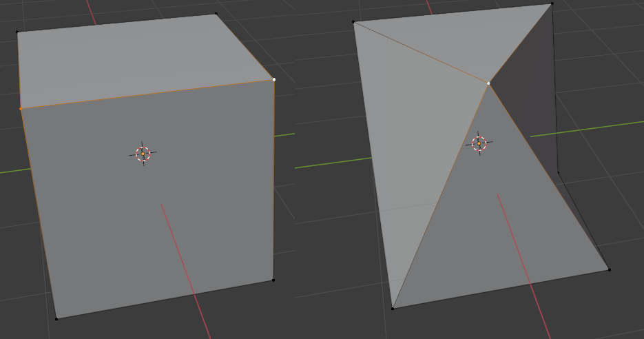Screen dimensions: 644x339
Task: Click the top face of the left cube
Action: click(138, 59)
